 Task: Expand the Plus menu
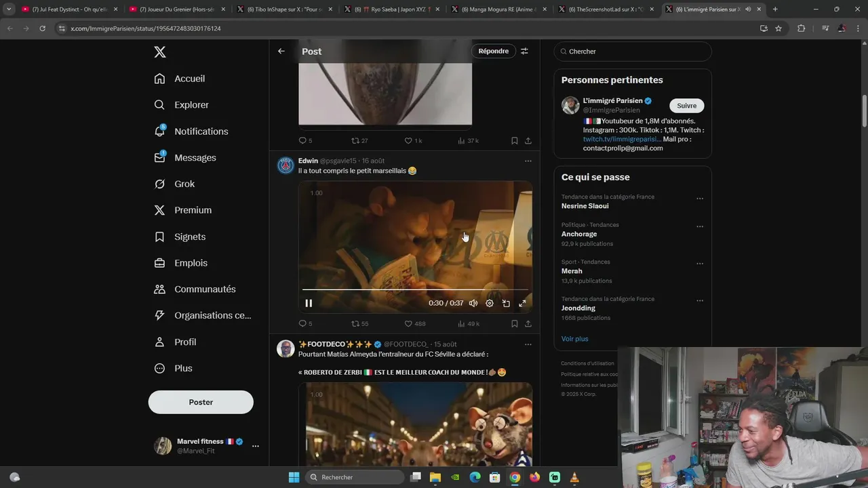click(174, 368)
